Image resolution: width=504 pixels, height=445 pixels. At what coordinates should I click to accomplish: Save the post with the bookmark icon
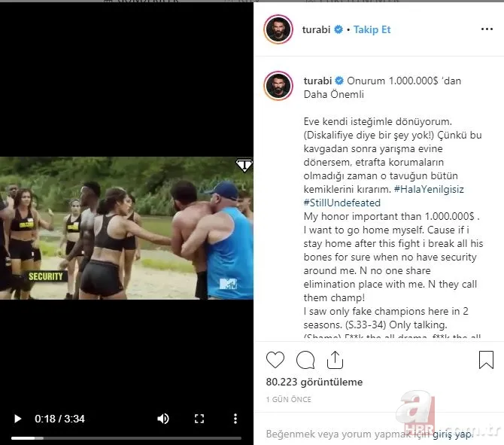coord(486,360)
